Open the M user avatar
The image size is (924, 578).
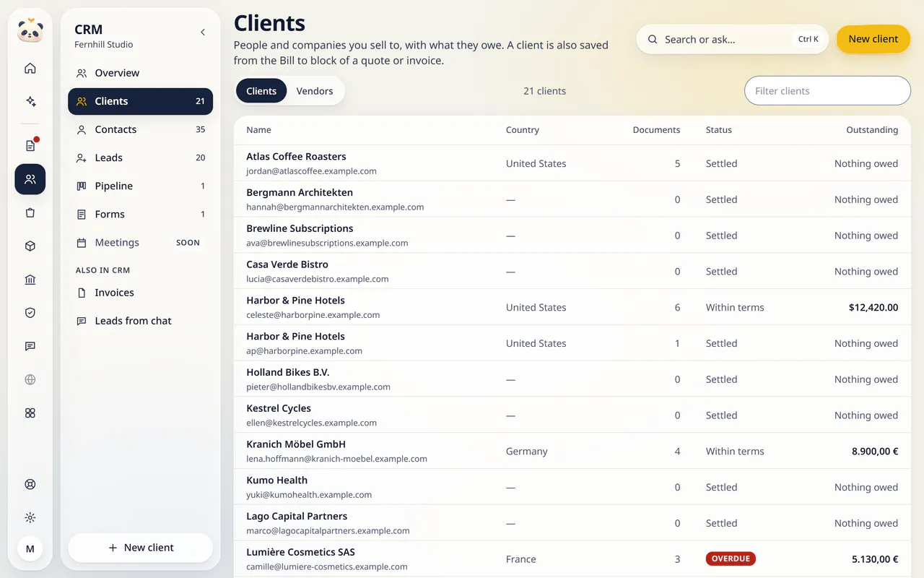click(x=30, y=549)
